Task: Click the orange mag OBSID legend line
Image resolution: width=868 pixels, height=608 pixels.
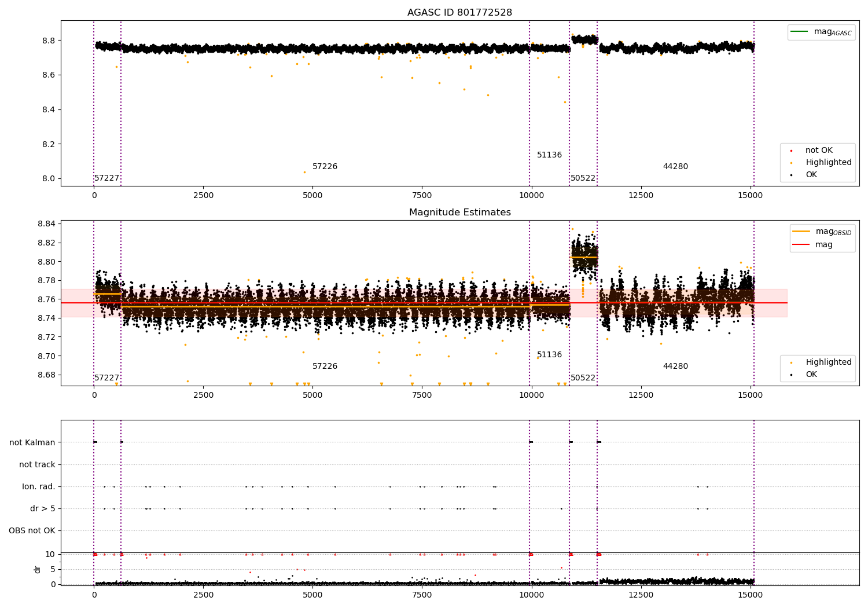Action: (x=801, y=232)
